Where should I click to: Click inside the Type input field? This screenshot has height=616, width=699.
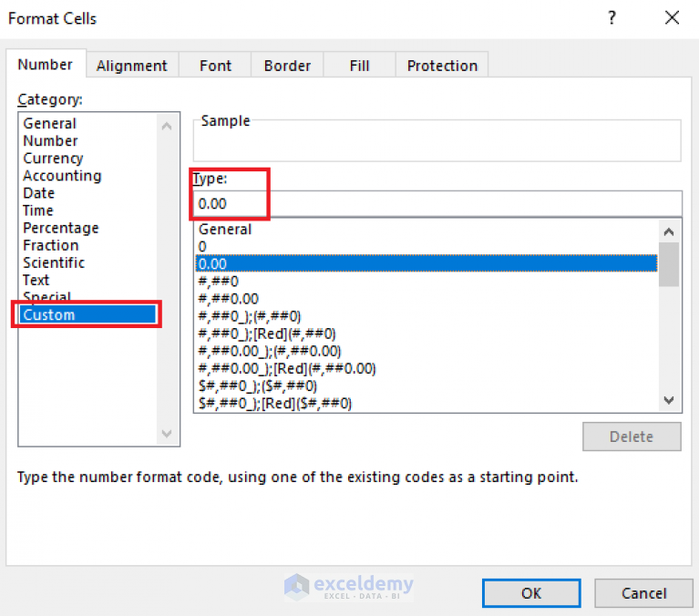[x=437, y=204]
